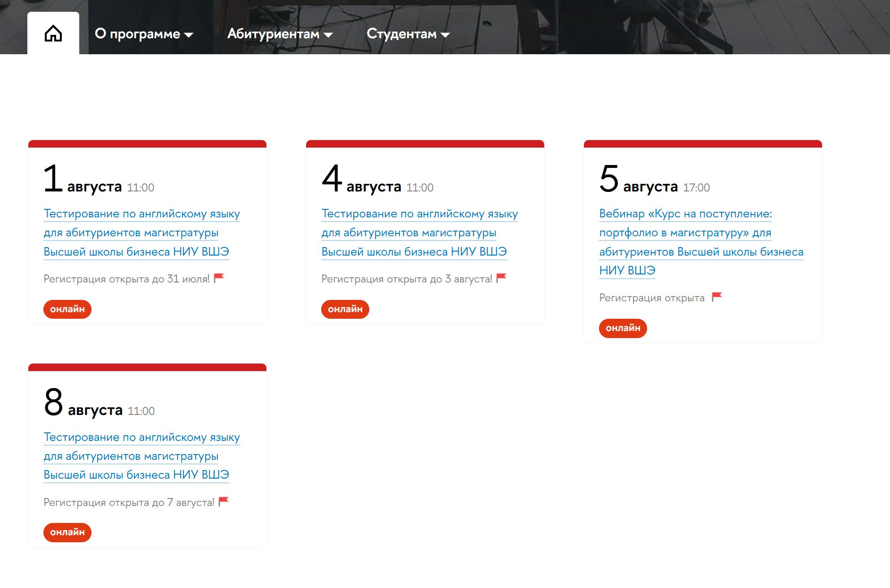Click the «Регистрация открыта» text in 5 августа card
The image size is (890, 588).
(652, 298)
